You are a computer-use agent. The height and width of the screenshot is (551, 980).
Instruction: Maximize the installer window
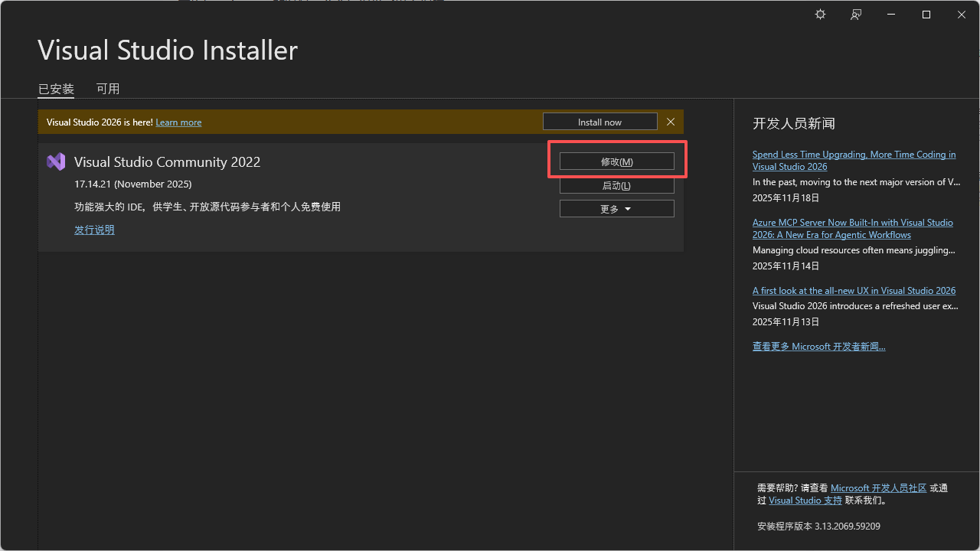(926, 15)
